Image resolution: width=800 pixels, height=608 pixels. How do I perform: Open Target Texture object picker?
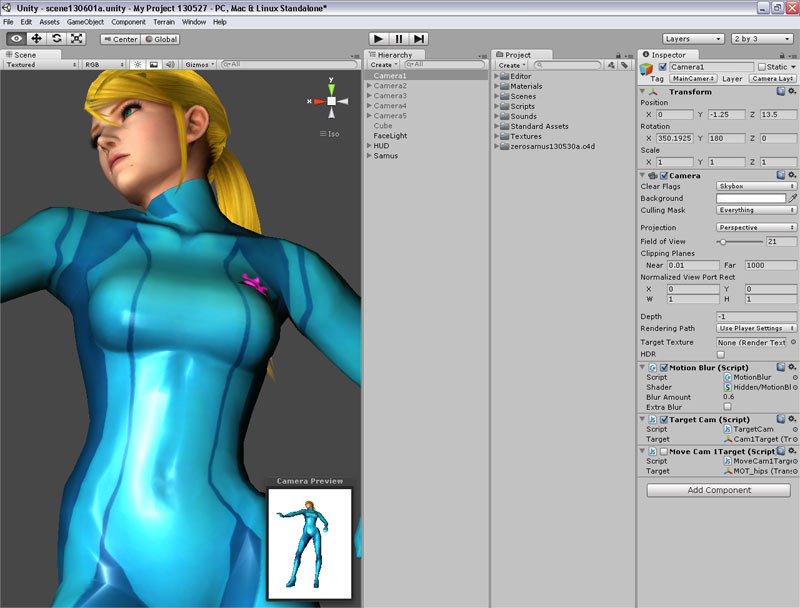(793, 342)
